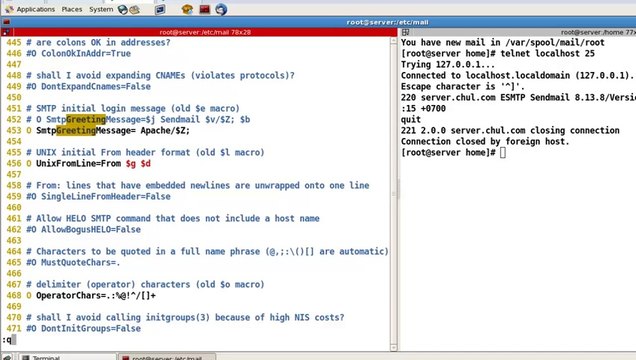Open the Places menu
636x360 pixels.
tap(72, 9)
